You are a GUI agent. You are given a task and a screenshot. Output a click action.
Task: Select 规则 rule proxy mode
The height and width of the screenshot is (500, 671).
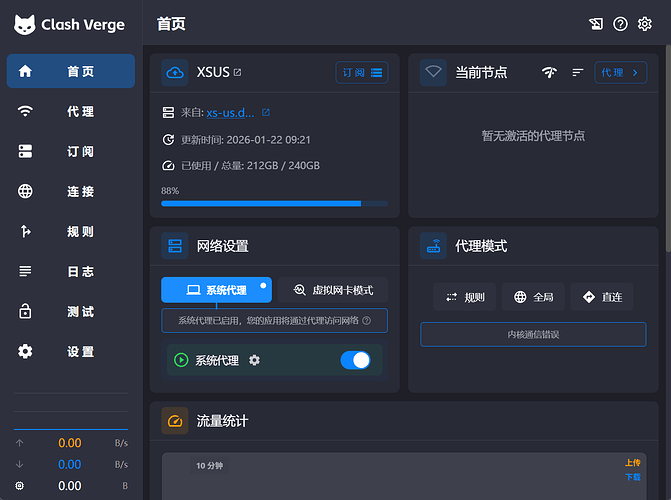click(x=465, y=297)
